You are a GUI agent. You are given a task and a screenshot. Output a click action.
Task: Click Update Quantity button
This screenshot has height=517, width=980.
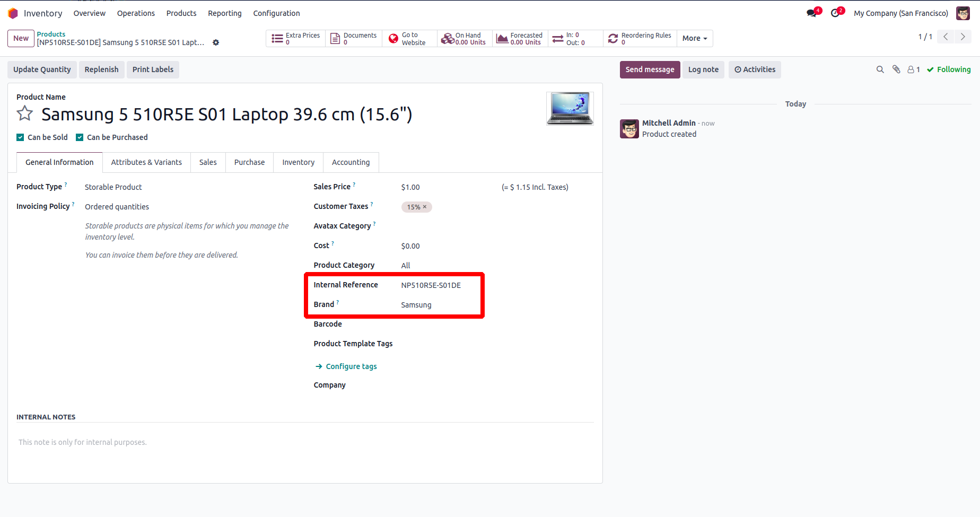click(x=42, y=69)
